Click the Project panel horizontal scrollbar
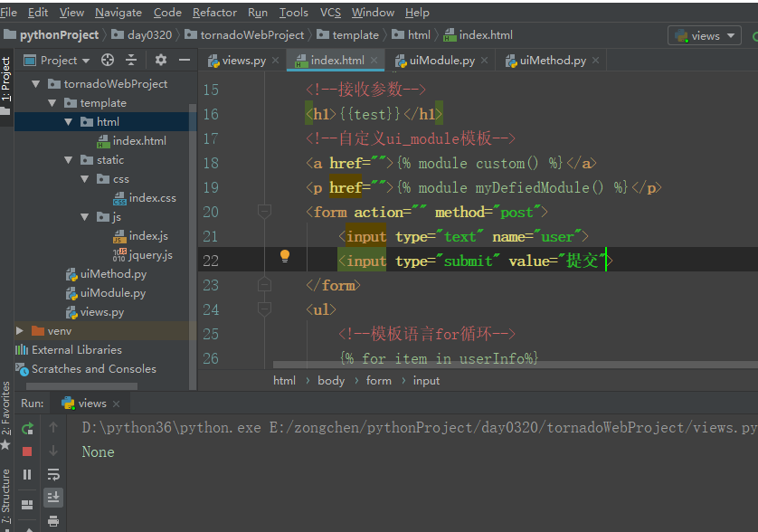Image resolution: width=758 pixels, height=532 pixels. 81,386
